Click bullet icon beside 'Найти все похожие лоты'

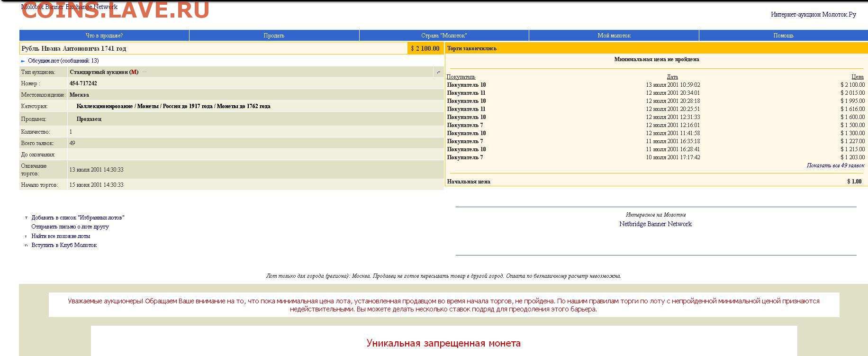click(26, 236)
